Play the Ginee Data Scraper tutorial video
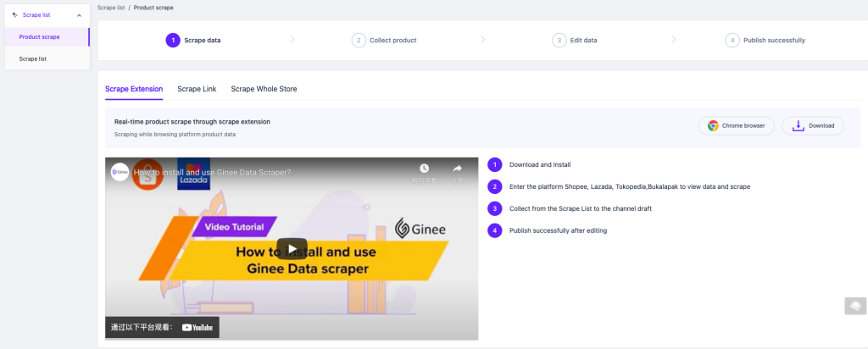 click(292, 249)
